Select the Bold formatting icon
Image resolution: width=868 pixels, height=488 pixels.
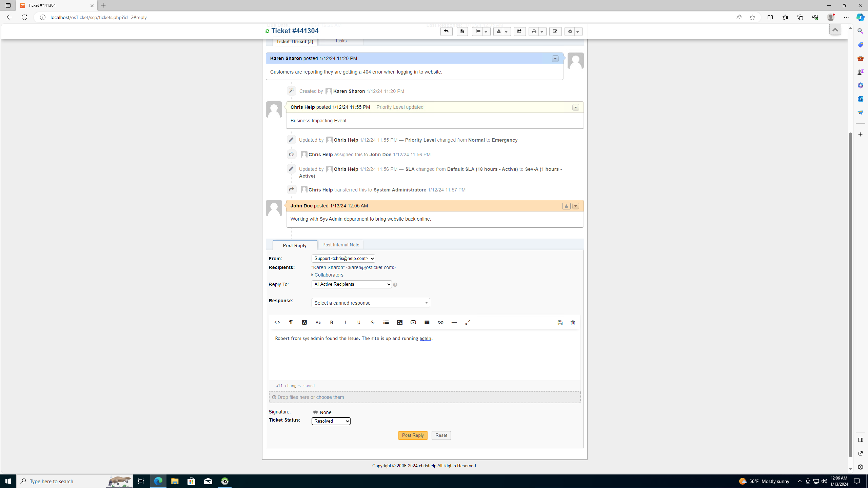331,322
